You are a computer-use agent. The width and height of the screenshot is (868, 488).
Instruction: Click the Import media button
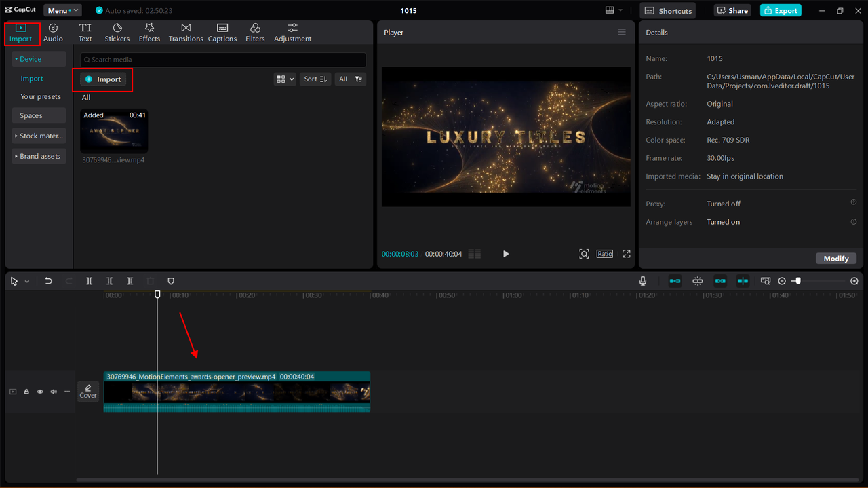point(102,79)
